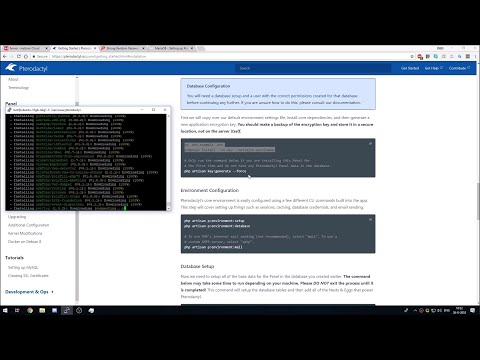Click the page's main vertical scrollbar thumb
Viewport: 480px width, 360px height.
pyautogui.click(x=478, y=201)
